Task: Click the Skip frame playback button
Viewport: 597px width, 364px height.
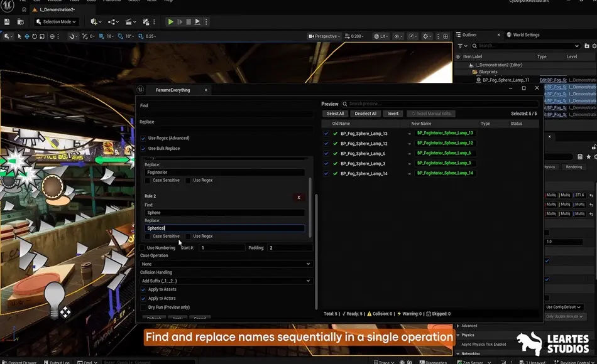Action: pos(180,22)
